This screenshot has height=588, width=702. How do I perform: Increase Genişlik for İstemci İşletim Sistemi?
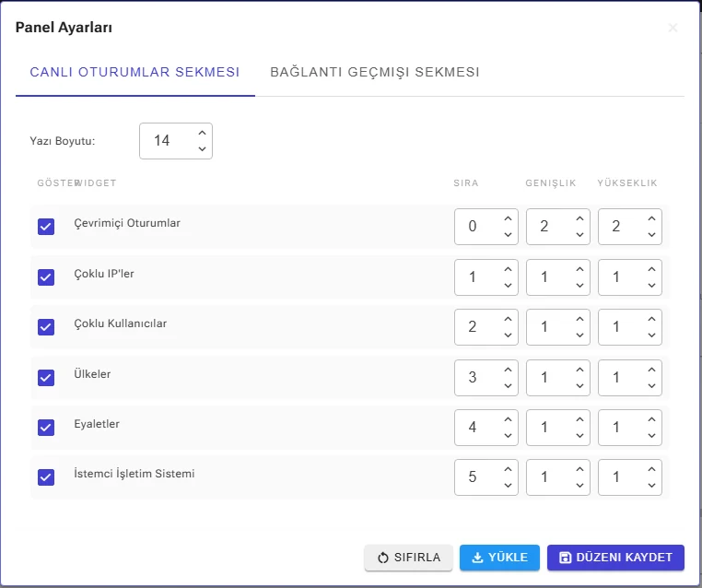(579, 469)
